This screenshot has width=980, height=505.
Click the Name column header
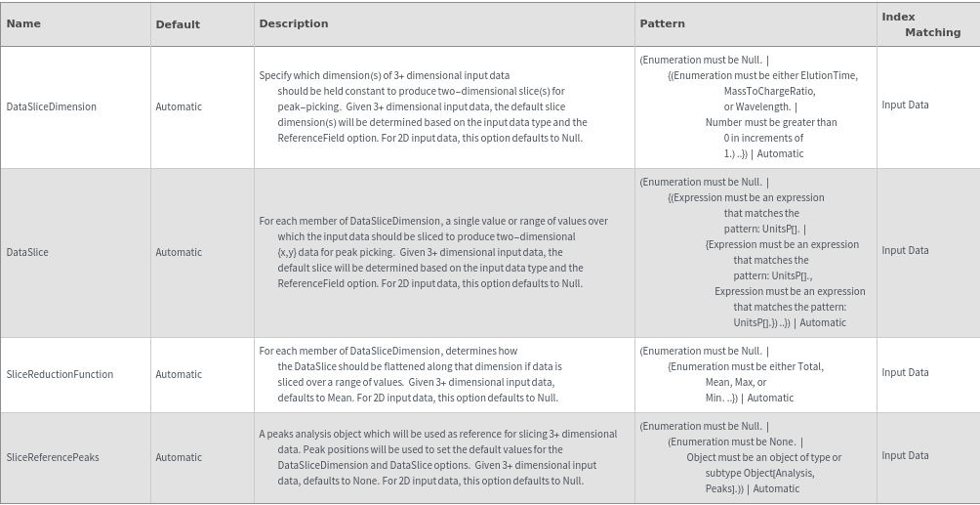click(23, 24)
